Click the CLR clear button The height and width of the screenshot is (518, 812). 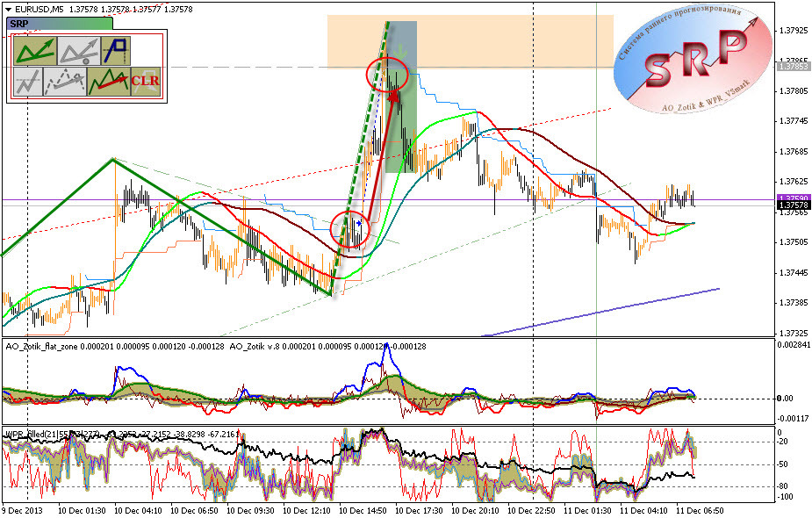point(146,82)
